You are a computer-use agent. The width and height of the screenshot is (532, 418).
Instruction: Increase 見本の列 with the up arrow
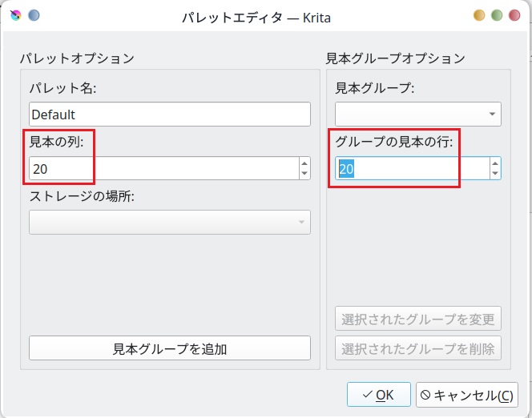(304, 163)
